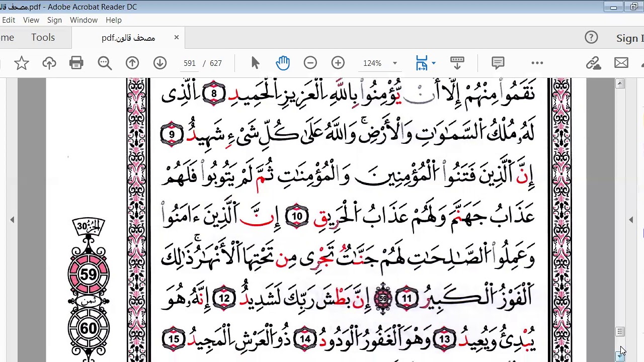Click the page number field showing 591
644x362 pixels.
(x=189, y=63)
